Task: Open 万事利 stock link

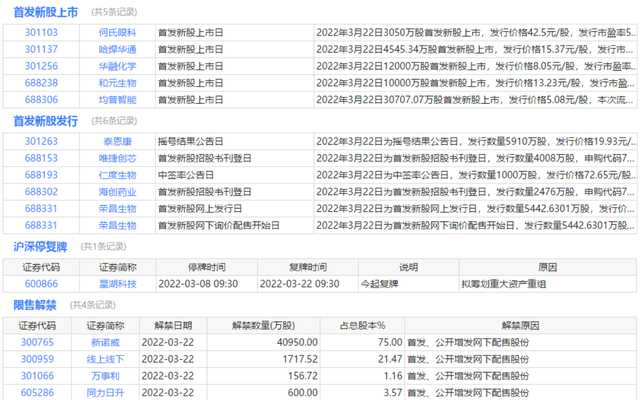Action: pyautogui.click(x=105, y=376)
